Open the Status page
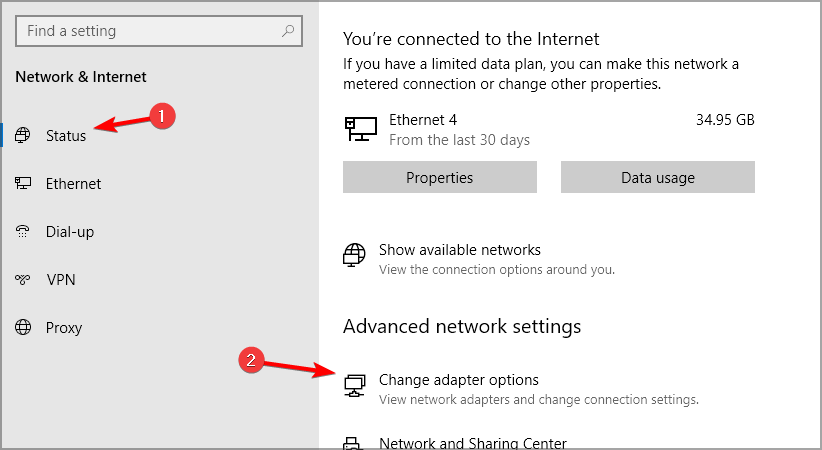822x450 pixels. [66, 136]
